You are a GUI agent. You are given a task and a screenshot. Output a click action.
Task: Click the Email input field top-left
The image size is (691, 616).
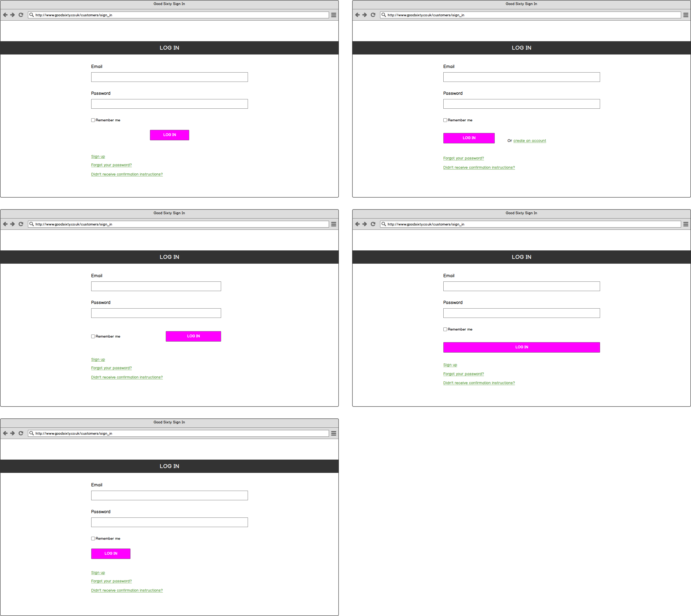pyautogui.click(x=169, y=77)
